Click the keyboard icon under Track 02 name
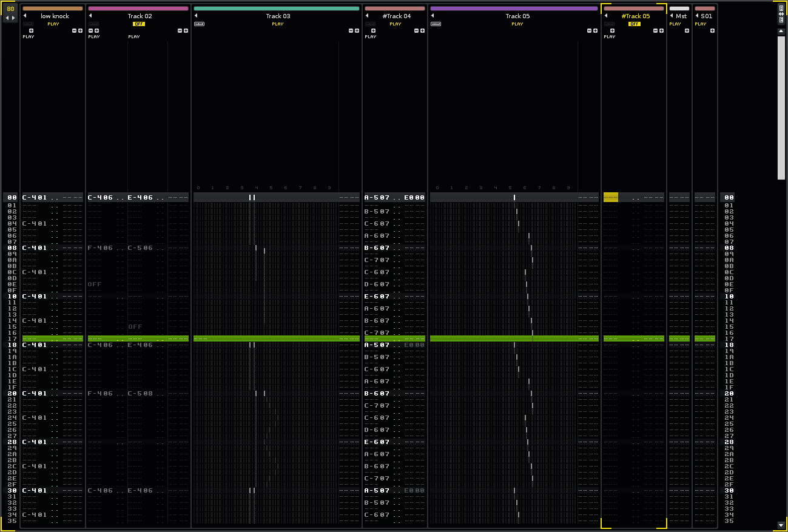Image resolution: width=788 pixels, height=532 pixels. tap(93, 24)
